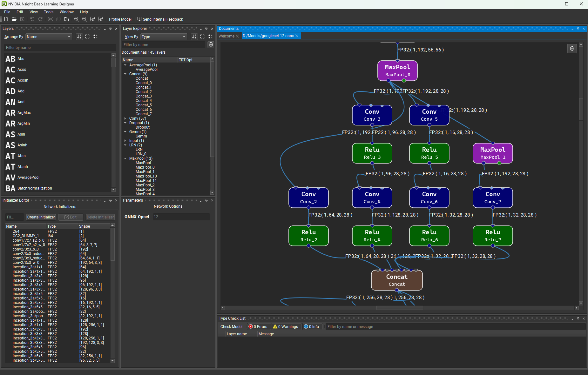Viewport: 588px width, 375px height.
Task: Run Check Model in Type Check List
Action: (231, 326)
